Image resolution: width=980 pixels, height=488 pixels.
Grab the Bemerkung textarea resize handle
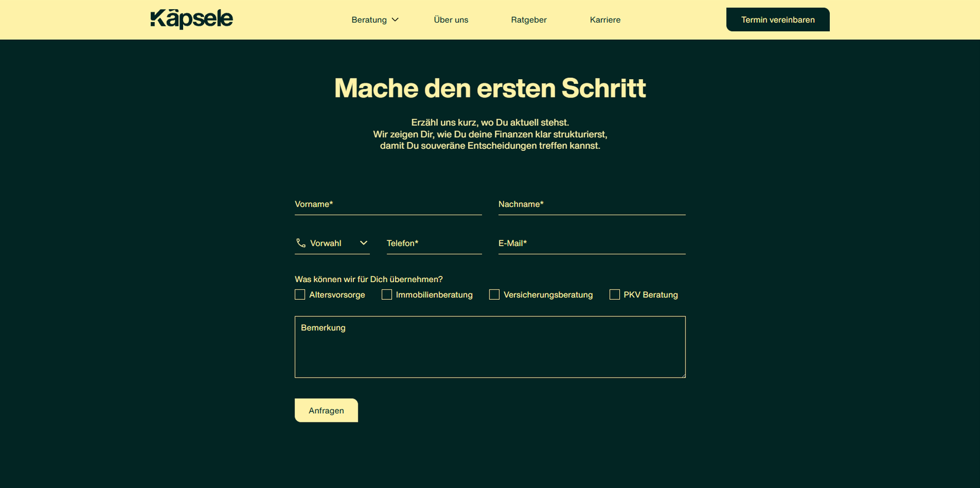click(x=682, y=375)
